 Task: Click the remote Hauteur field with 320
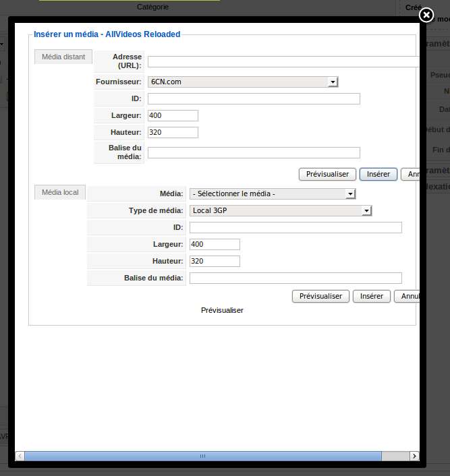(173, 133)
